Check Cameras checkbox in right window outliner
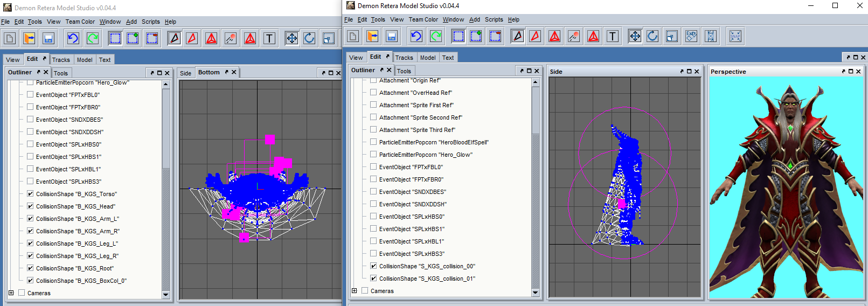Screen dimensions: 868x306 click(365, 290)
